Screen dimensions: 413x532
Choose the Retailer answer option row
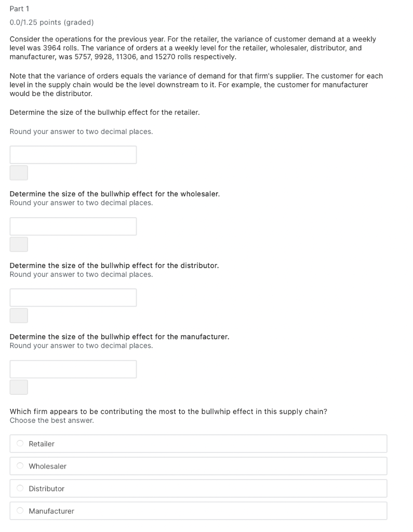tap(198, 444)
